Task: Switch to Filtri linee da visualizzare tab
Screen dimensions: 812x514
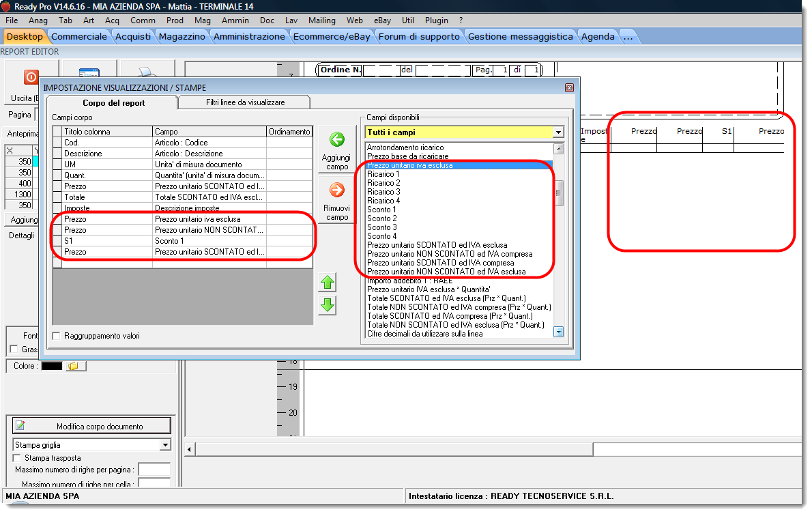Action: click(x=245, y=102)
